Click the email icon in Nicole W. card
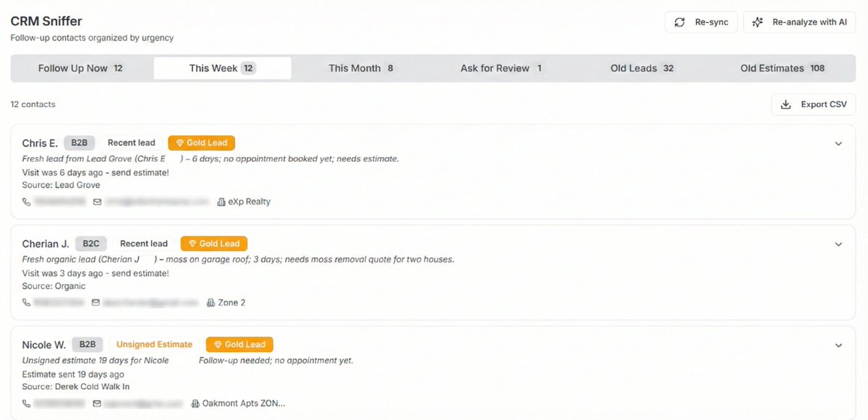The width and height of the screenshot is (868, 420). pyautogui.click(x=96, y=403)
